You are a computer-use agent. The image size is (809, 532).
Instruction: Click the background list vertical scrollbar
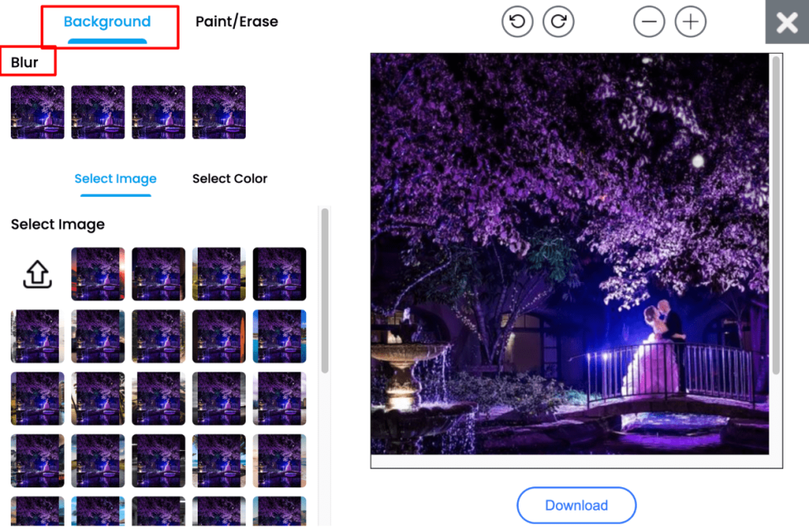[325, 290]
